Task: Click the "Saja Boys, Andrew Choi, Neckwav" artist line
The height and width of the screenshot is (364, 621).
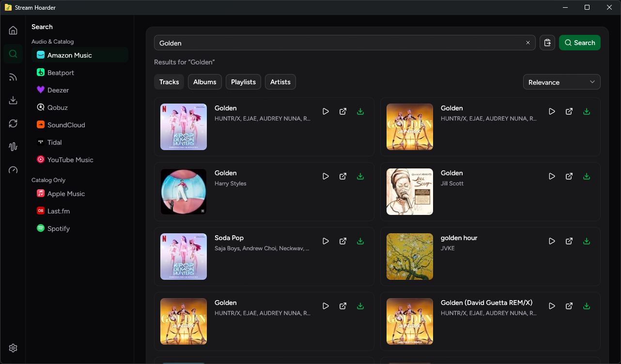Action: (262, 248)
